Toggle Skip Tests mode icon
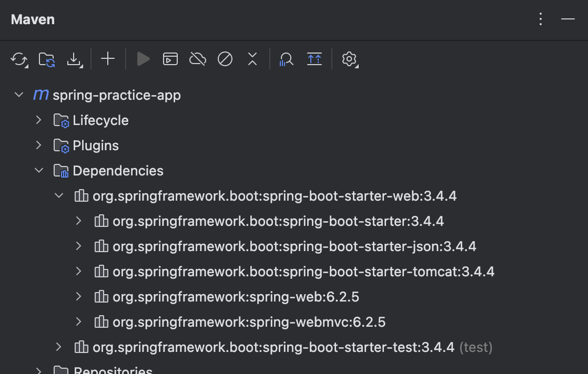Screen dimensions: 588x374 225,59
